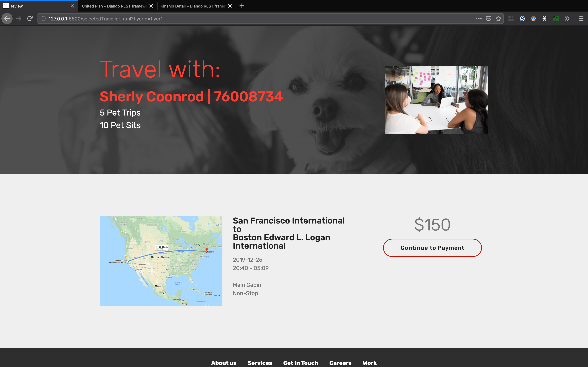Switch to the Kinship Detail Django tab
Image resolution: width=588 pixels, height=367 pixels.
coord(193,6)
